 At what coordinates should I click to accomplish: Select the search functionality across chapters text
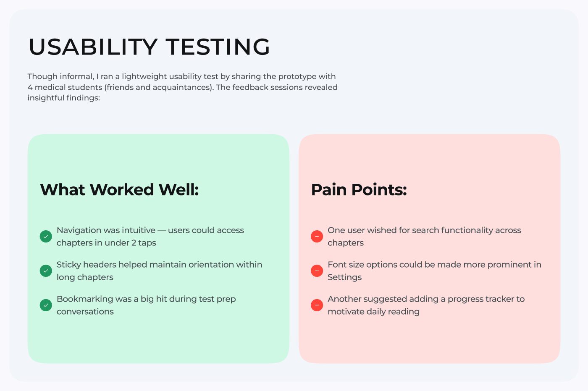[424, 236]
